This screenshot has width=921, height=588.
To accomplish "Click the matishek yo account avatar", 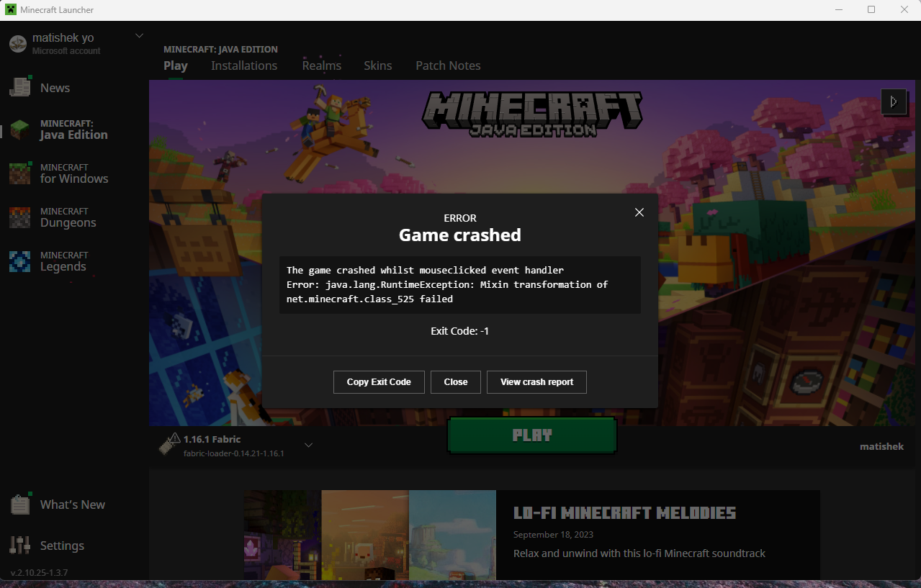I will (17, 43).
